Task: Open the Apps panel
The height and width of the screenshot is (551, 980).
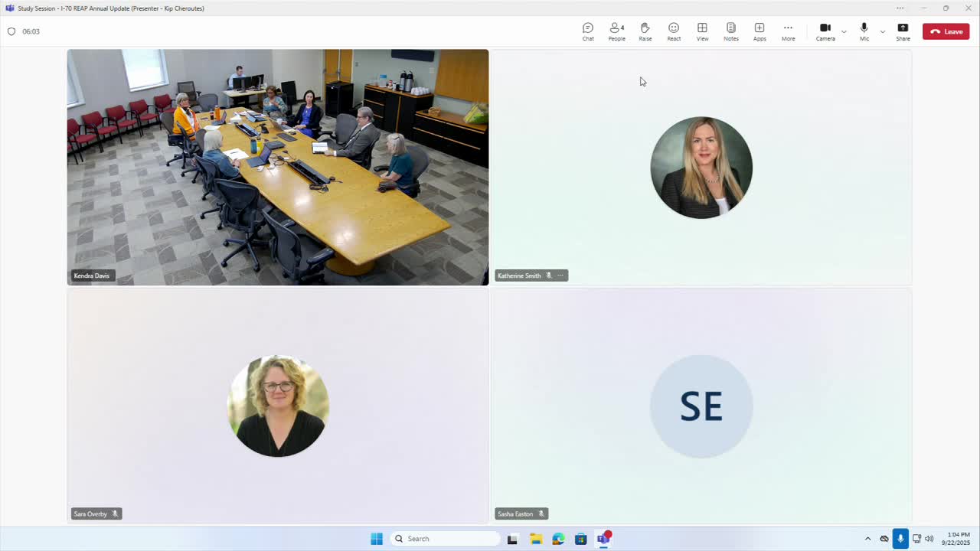Action: [x=759, y=31]
